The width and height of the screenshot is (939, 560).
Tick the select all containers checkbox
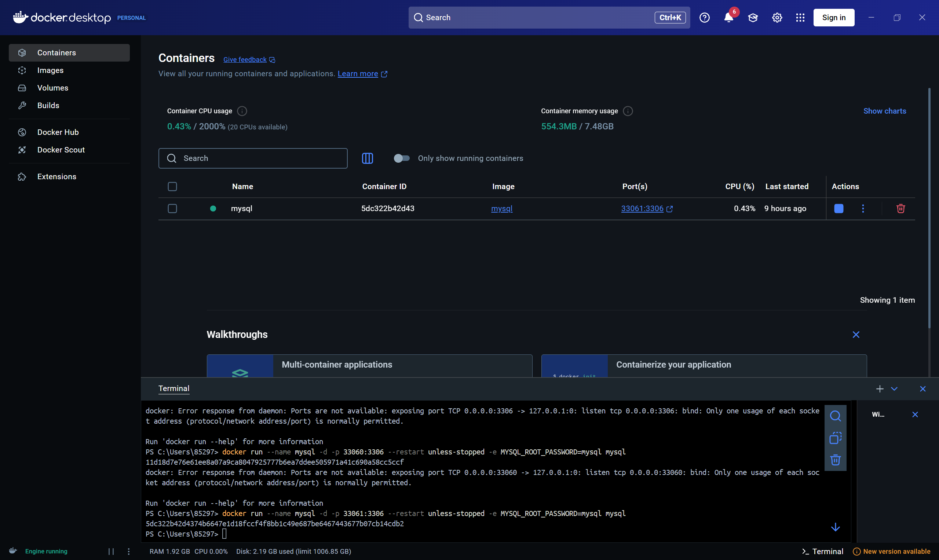172,187
